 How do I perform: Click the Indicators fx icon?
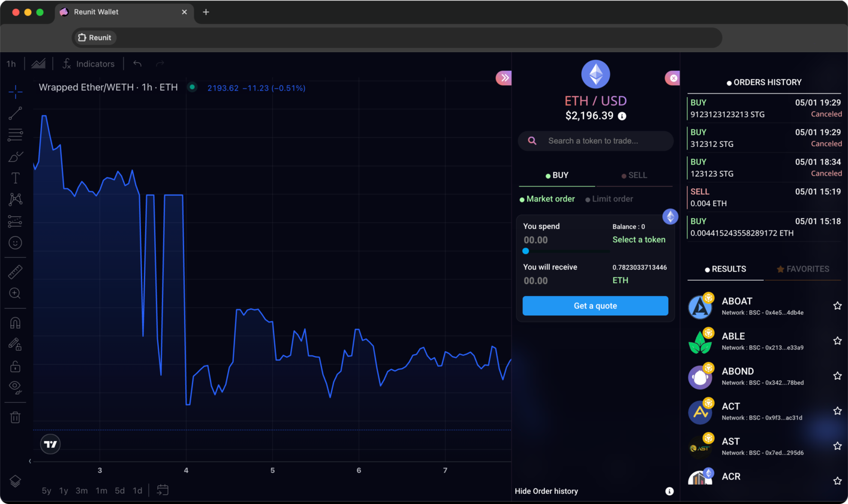[x=66, y=64]
